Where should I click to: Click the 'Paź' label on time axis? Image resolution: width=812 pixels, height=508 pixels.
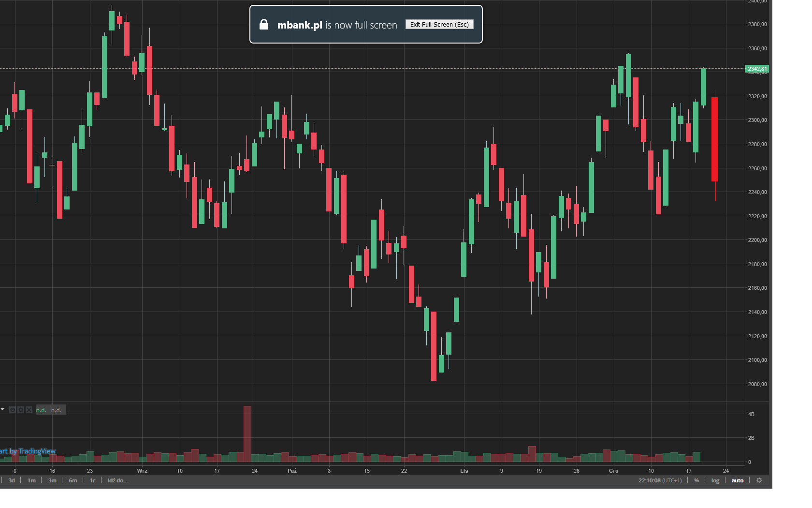click(x=292, y=471)
